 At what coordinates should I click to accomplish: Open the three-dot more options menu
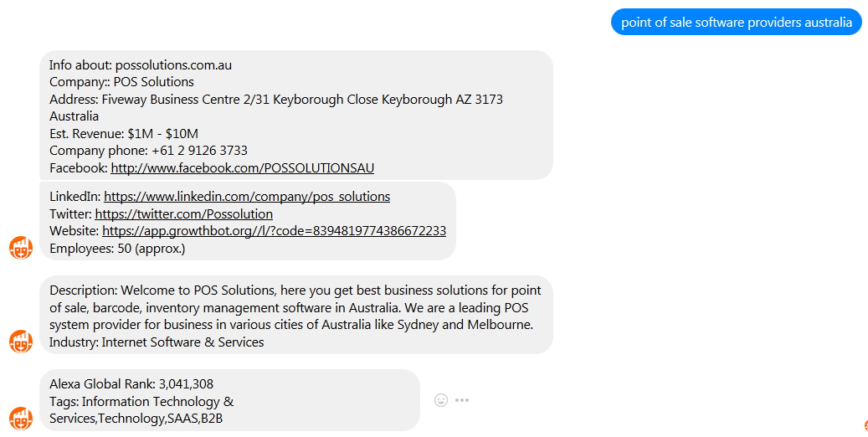pos(462,400)
